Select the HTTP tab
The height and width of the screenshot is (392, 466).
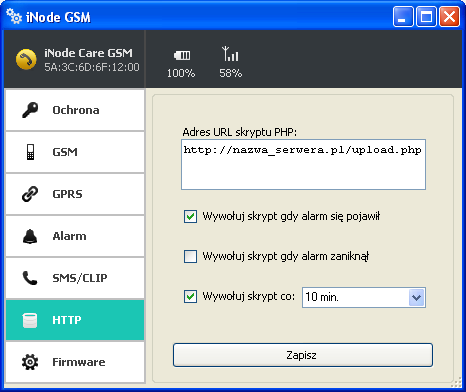(x=75, y=320)
